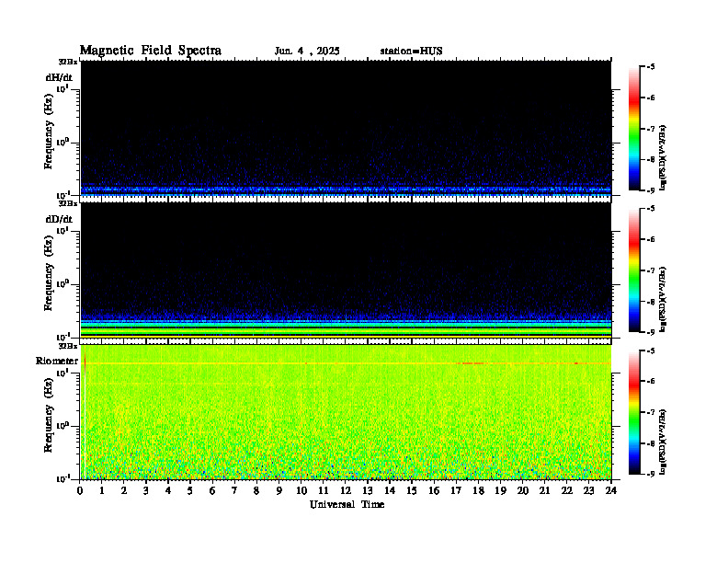Click hour tick label "12" on the time axis
This screenshot has height=563, width=728.
point(346,490)
